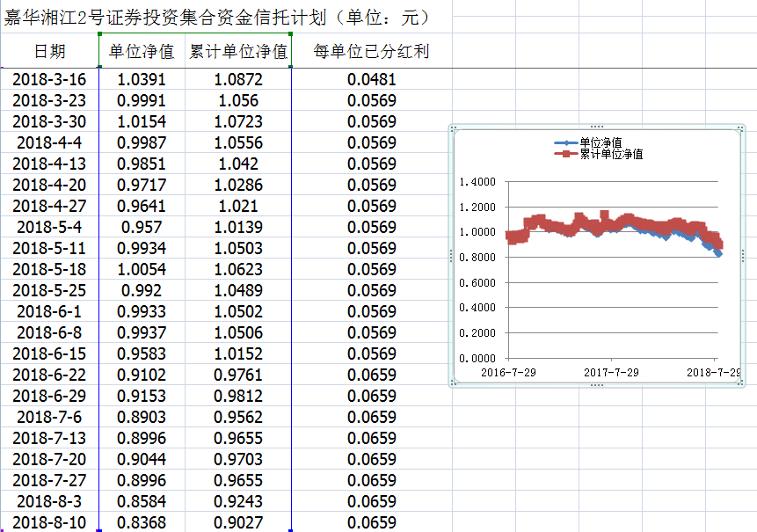Click the unit value cell 0.9937
Screen dimensions: 757x532
point(142,332)
